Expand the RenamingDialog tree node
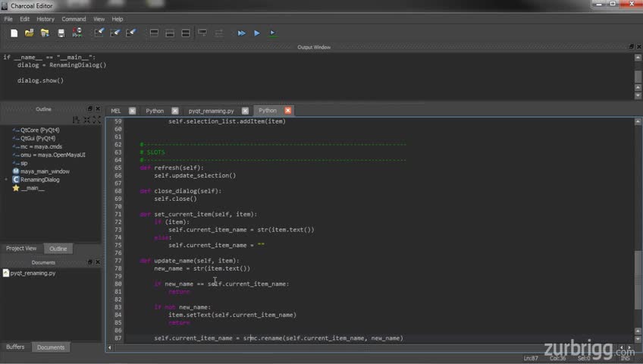This screenshot has width=643, height=364. (7, 180)
